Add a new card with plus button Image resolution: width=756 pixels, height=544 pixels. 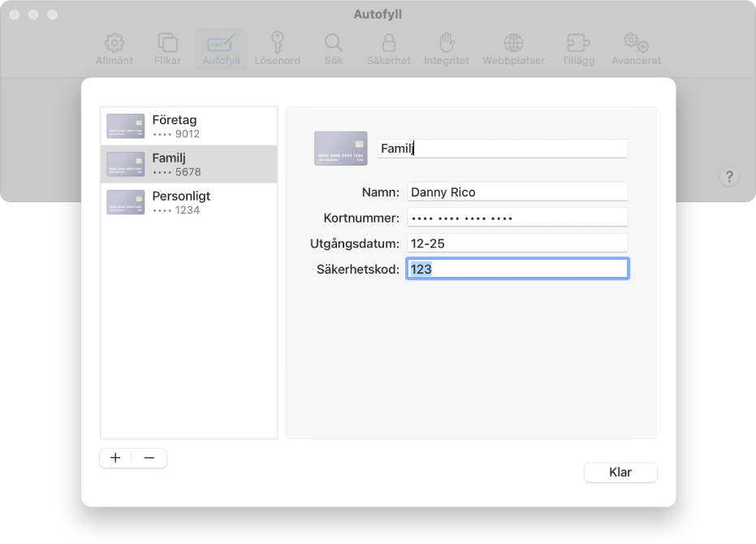[115, 458]
